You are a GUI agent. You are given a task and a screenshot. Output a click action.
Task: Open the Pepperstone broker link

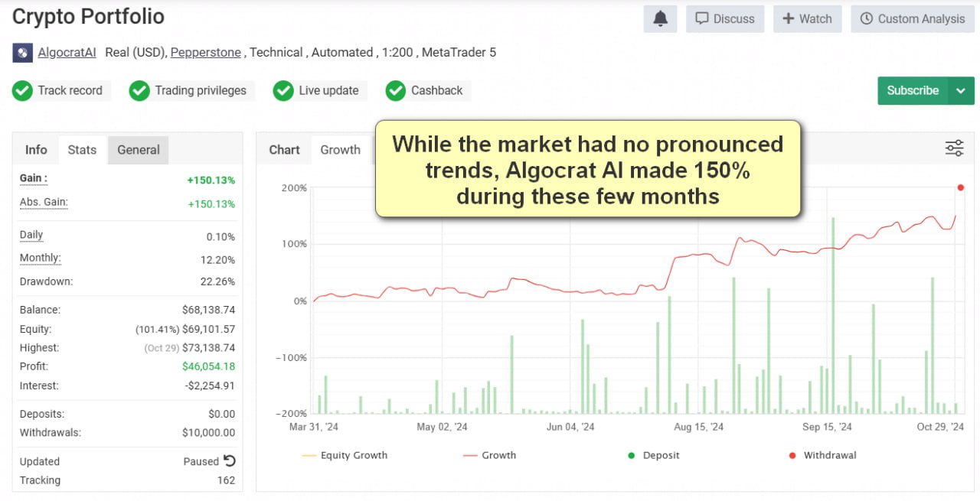point(205,53)
